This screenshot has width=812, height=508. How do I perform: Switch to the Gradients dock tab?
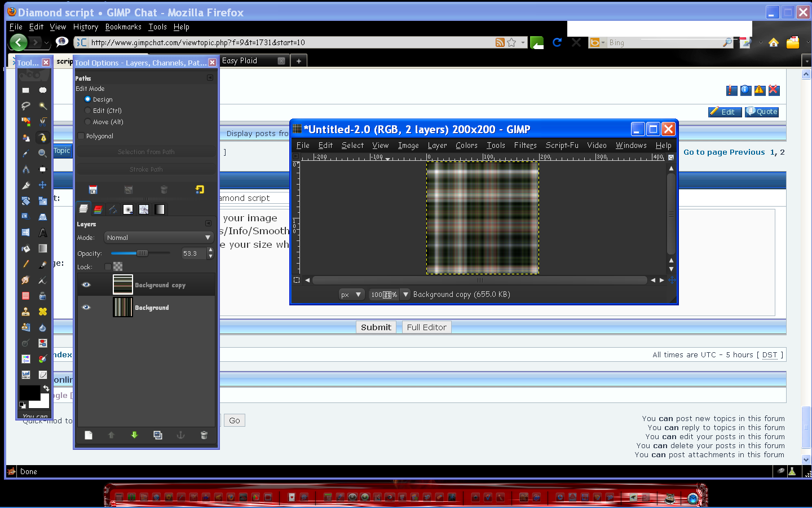160,209
